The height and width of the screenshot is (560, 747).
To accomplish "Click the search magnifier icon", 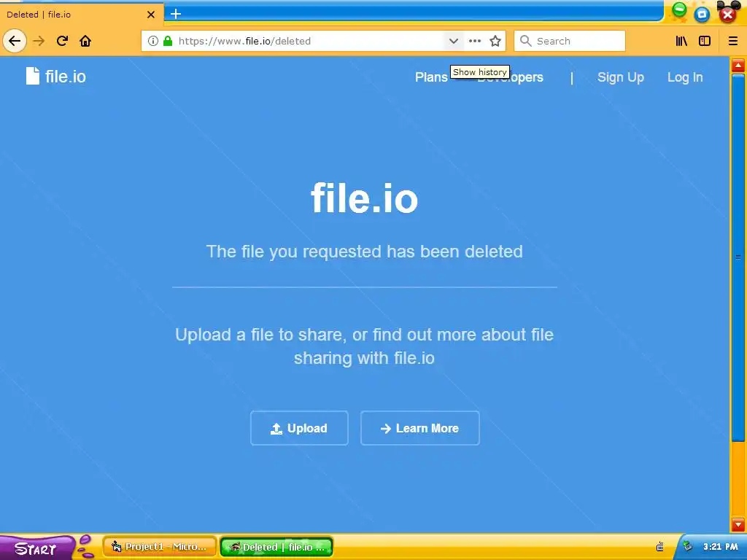I will coord(525,41).
